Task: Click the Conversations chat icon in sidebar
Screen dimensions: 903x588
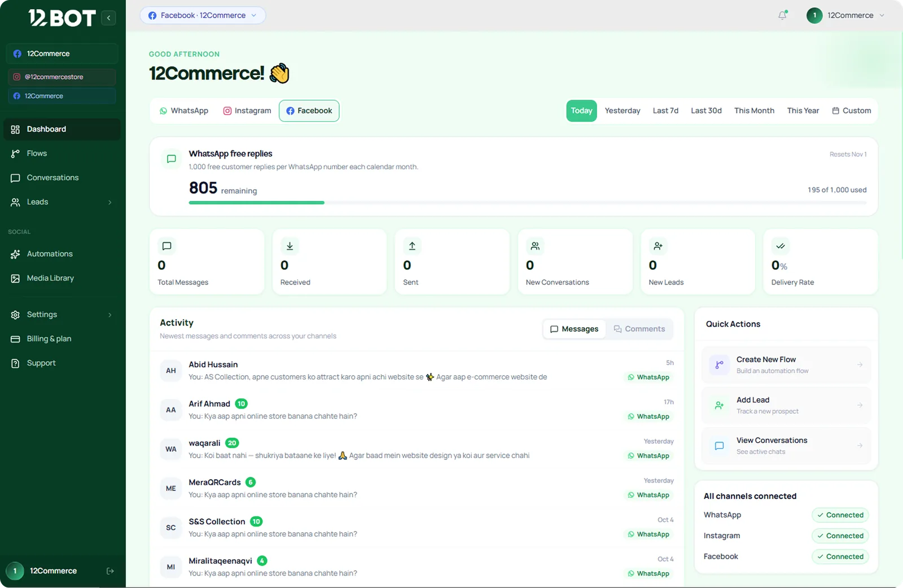Action: [15, 178]
